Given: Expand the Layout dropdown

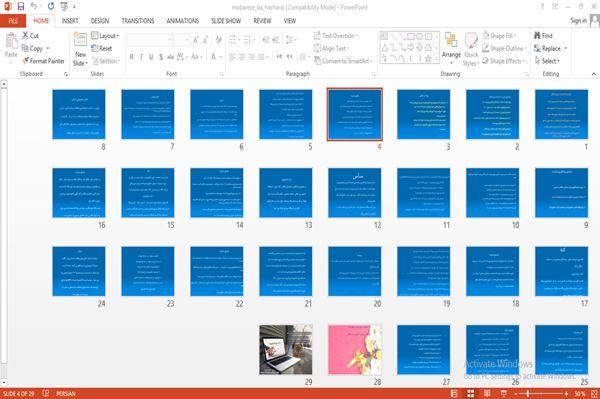Looking at the screenshot, I should 105,36.
